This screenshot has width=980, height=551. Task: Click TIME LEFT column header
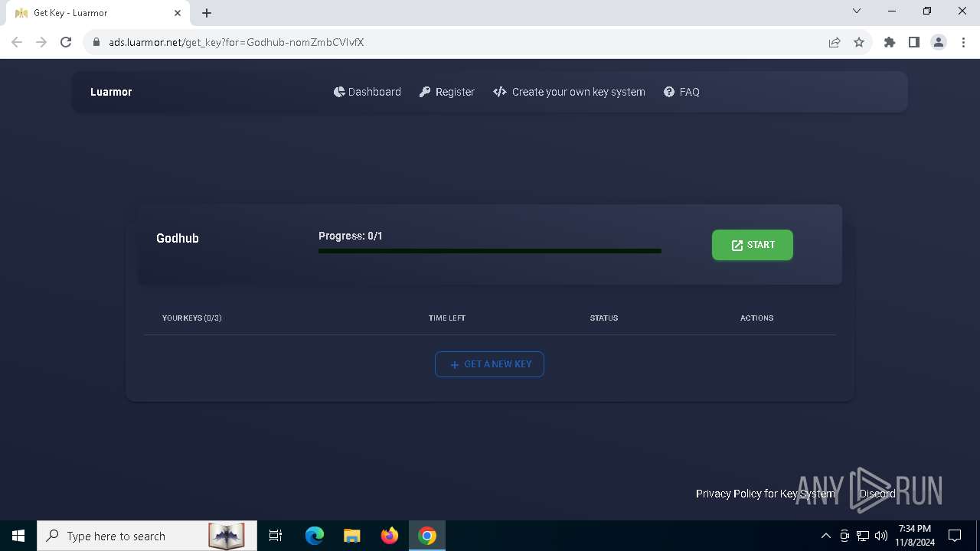point(447,318)
